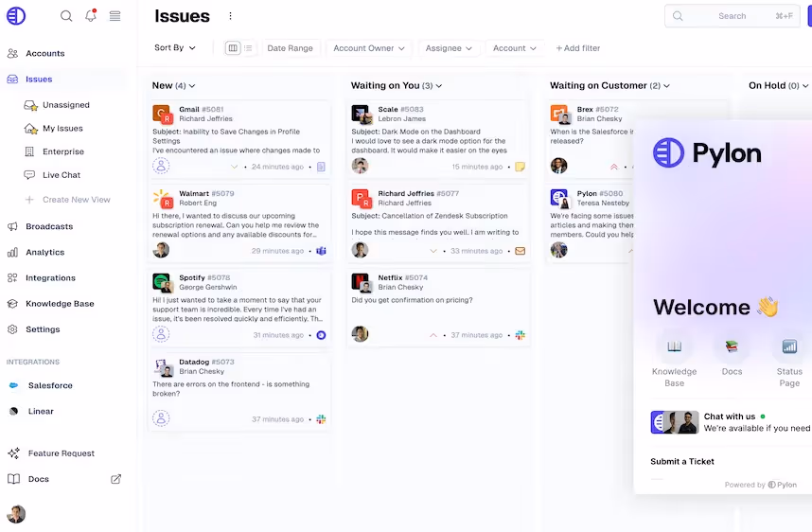Open Docs link in sidebar
The width and height of the screenshot is (812, 532).
click(x=38, y=479)
